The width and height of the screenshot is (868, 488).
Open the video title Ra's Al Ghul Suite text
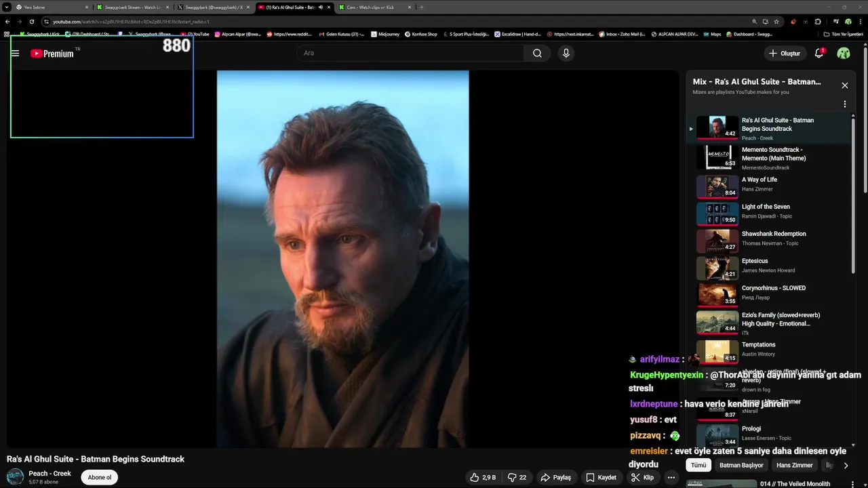click(x=96, y=459)
